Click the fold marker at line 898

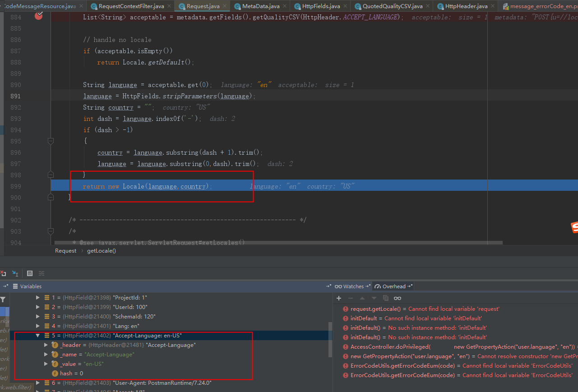[51, 175]
